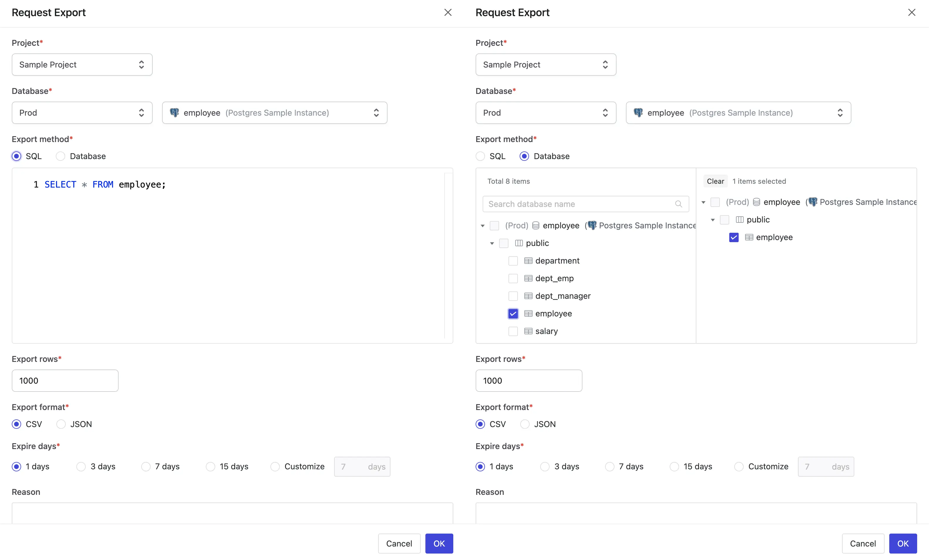Click the dept_emp table icon
The height and width of the screenshot is (560, 933).
pyautogui.click(x=528, y=279)
